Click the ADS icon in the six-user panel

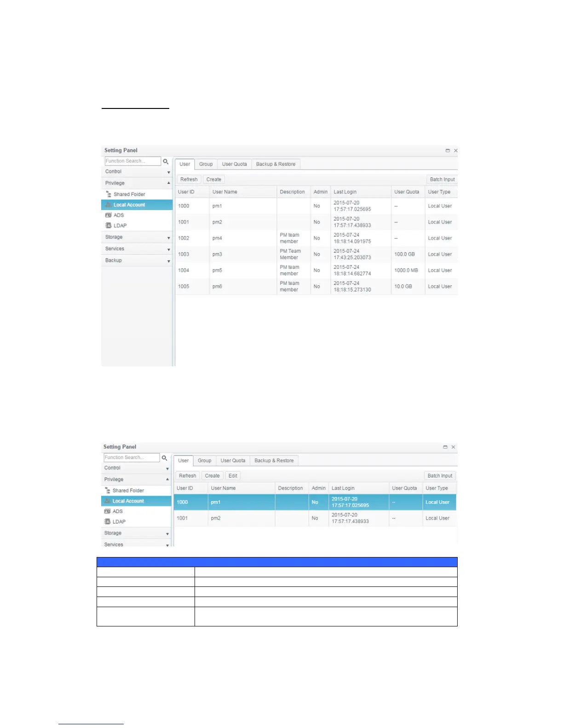coord(109,215)
